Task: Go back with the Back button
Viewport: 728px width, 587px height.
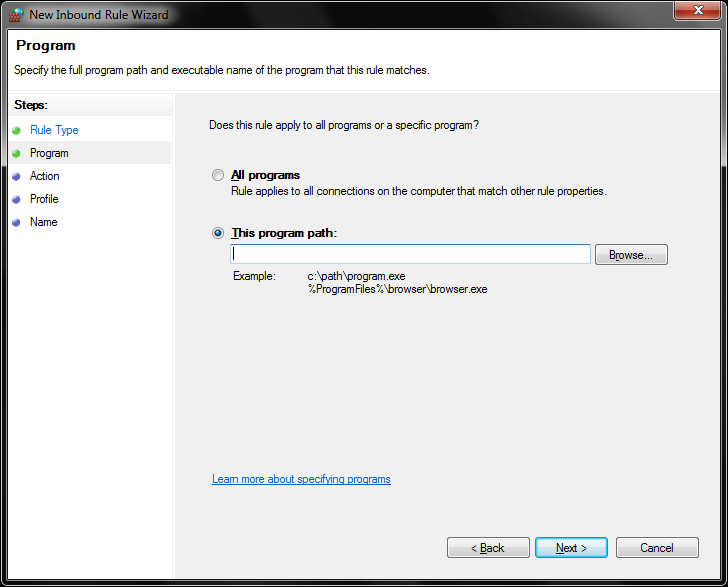Action: 488,548
